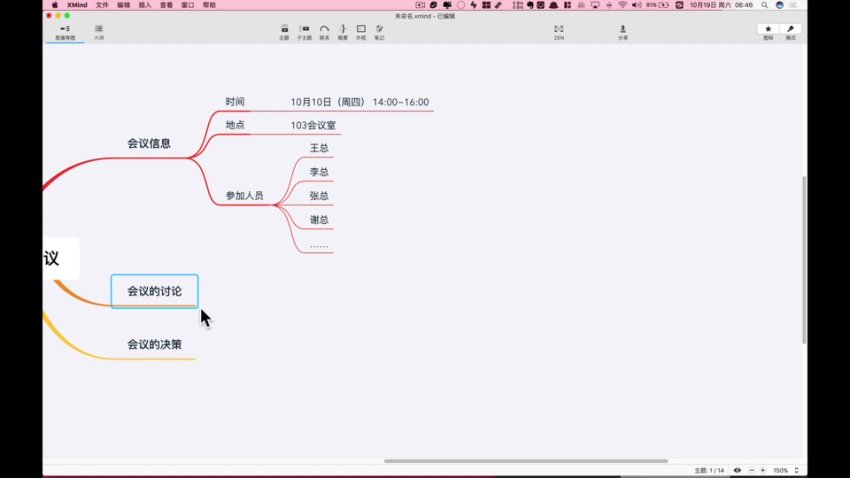Click the 外框 (Boundary) toolbar icon

tap(361, 30)
